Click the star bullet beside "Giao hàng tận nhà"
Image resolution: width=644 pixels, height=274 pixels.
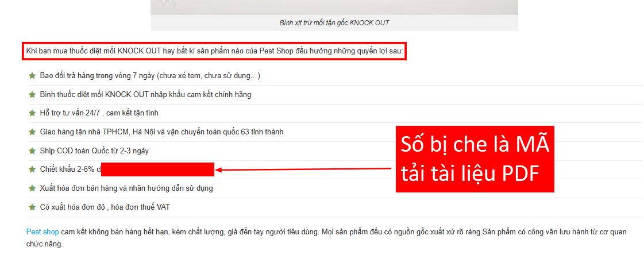point(32,132)
